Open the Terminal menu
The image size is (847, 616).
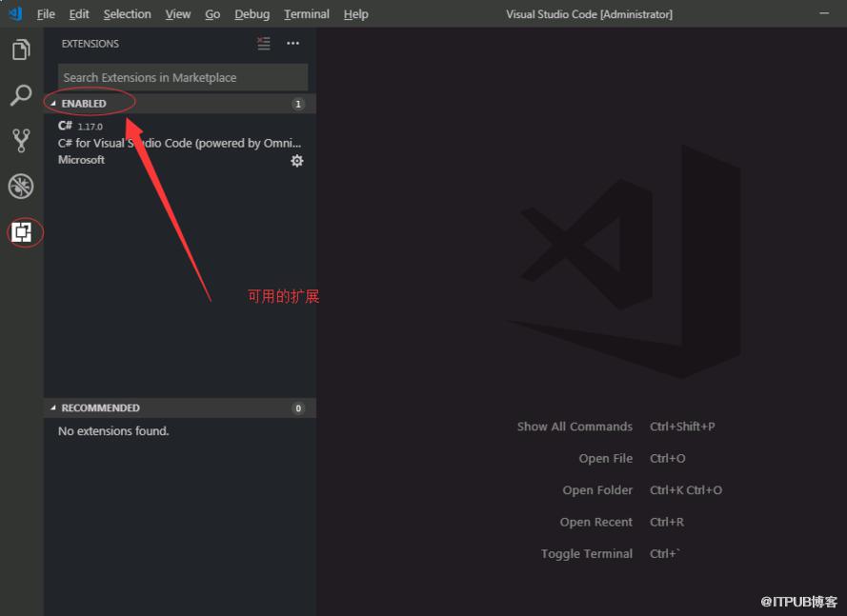tap(307, 14)
